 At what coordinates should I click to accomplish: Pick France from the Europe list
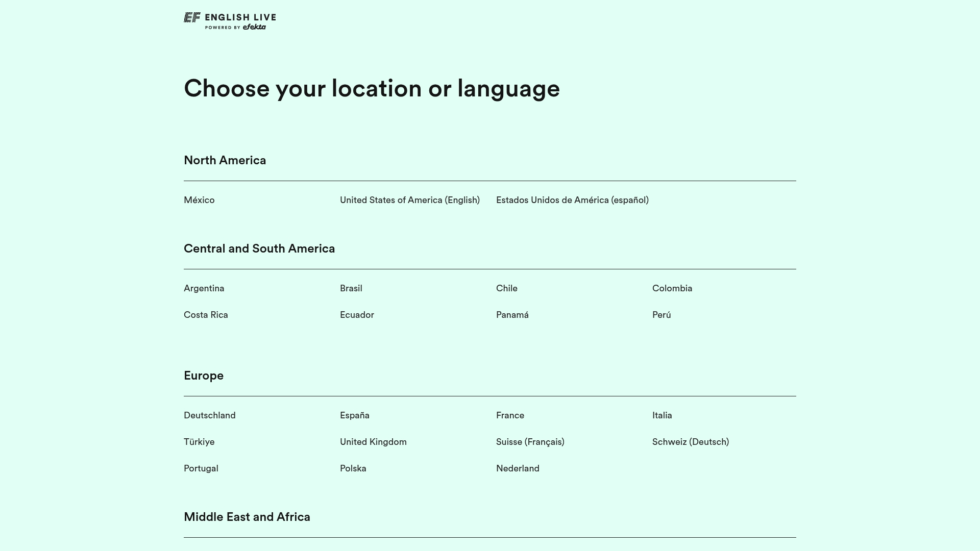coord(509,415)
